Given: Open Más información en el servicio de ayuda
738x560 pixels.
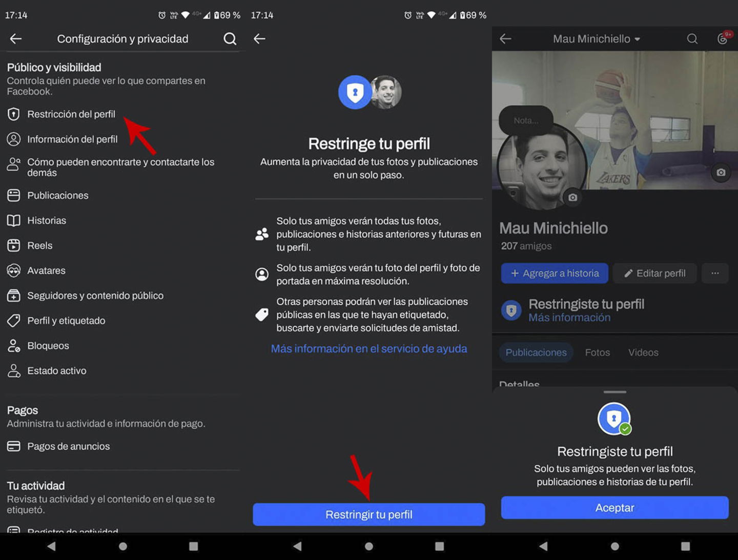Looking at the screenshot, I should click(x=369, y=349).
